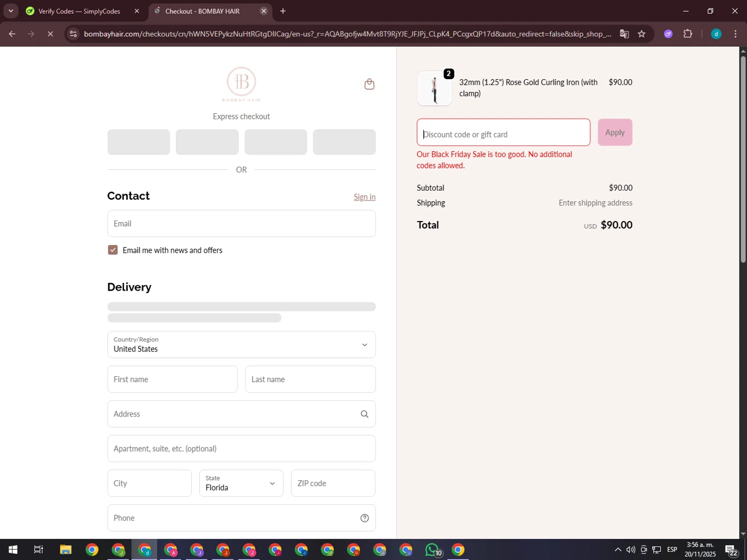Open the clock and date flyout
Image resolution: width=747 pixels, height=560 pixels.
pyautogui.click(x=700, y=550)
